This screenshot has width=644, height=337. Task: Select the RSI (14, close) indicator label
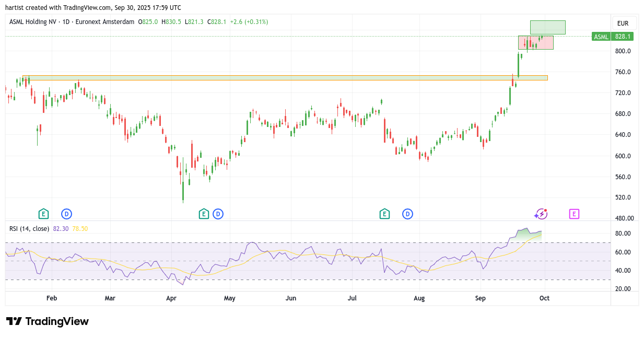point(29,229)
